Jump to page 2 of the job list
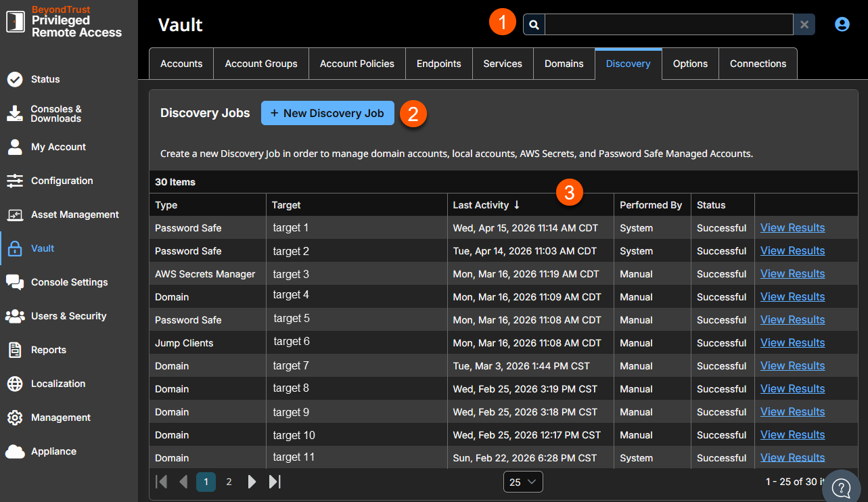This screenshot has width=868, height=502. click(x=229, y=481)
